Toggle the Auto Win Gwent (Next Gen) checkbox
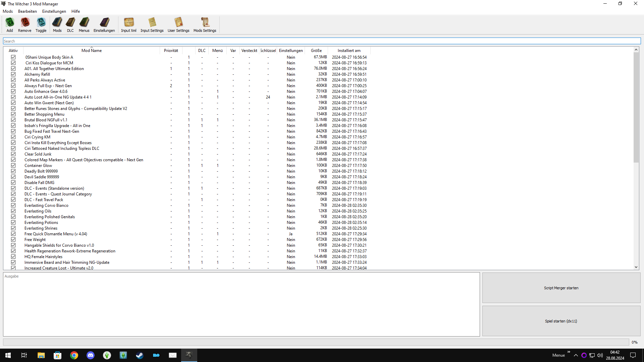 click(13, 103)
